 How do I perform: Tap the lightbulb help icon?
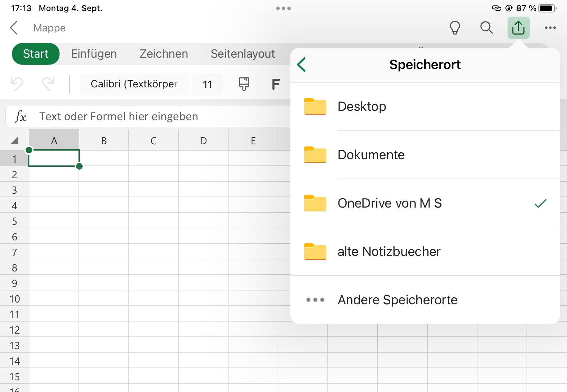tap(455, 28)
